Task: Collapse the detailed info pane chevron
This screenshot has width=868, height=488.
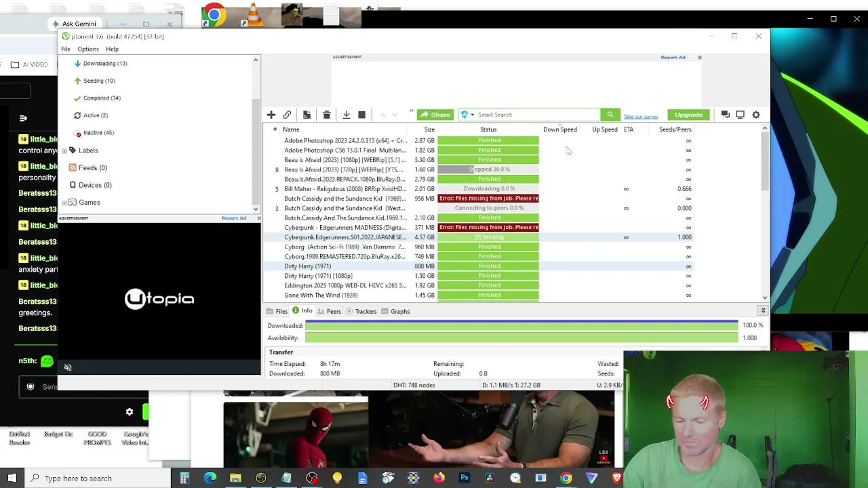Action: point(763,310)
